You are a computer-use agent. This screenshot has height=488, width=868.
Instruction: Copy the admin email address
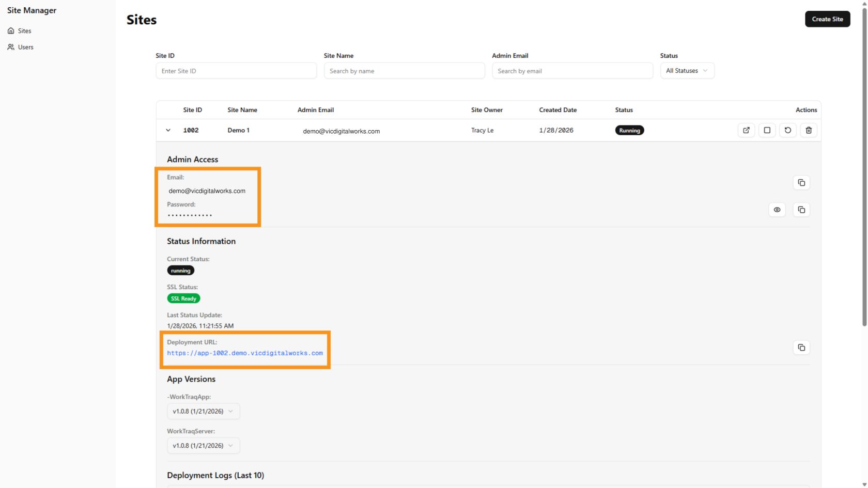tap(801, 183)
